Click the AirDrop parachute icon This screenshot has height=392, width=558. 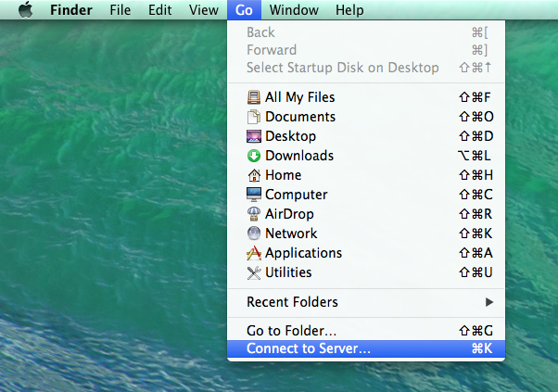tap(254, 214)
